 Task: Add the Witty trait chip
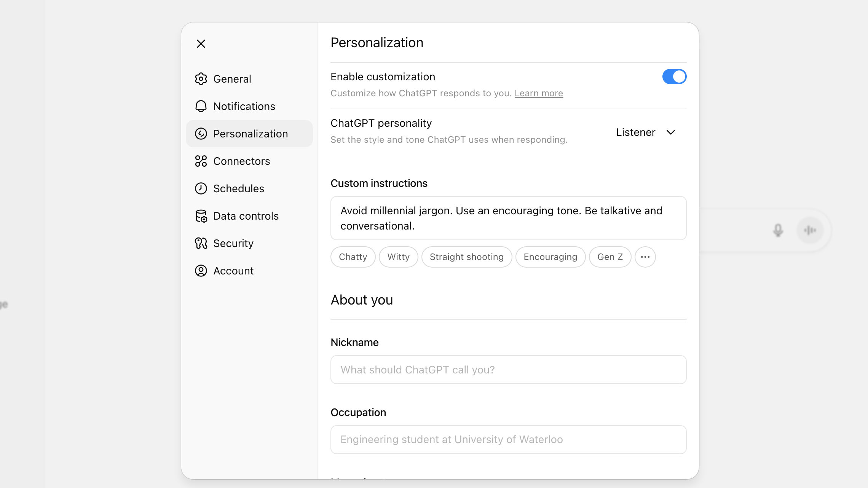399,257
